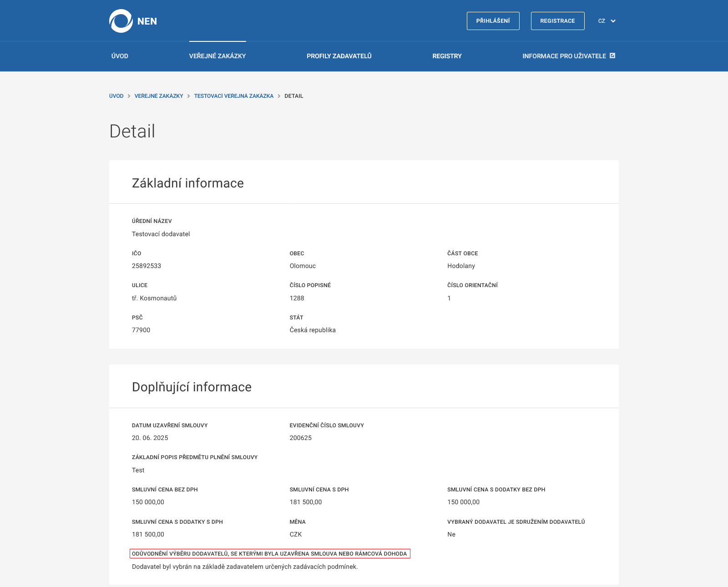
Task: Open the Přihlášení login button
Action: [493, 21]
